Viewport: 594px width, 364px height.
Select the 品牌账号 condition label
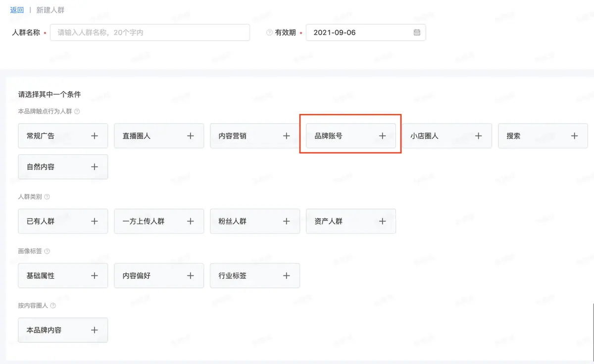point(329,136)
